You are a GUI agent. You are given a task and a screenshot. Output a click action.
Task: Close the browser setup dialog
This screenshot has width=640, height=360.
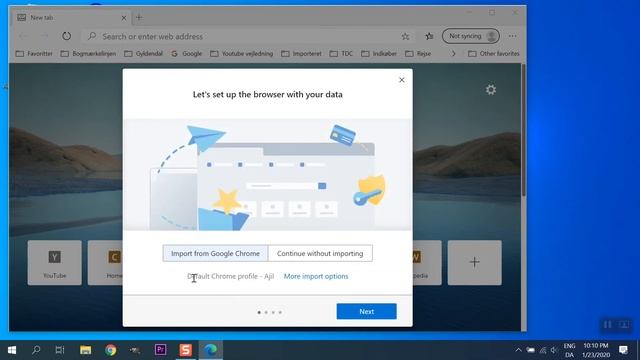tap(402, 80)
